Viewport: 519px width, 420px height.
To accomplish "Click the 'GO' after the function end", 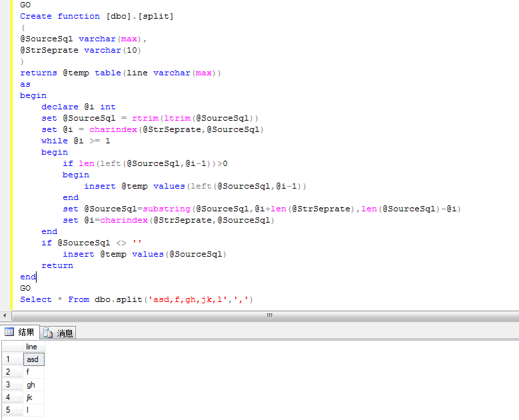I will (x=25, y=288).
